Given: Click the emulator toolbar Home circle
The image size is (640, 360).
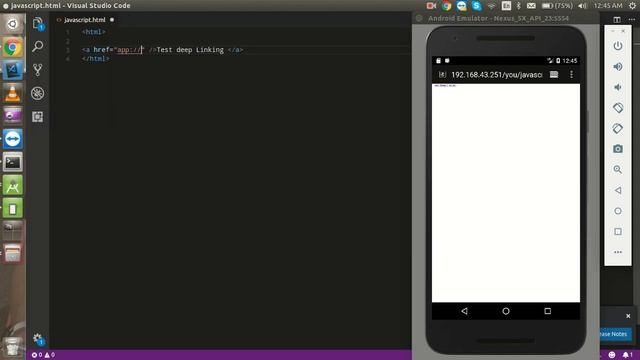Looking at the screenshot, I should [618, 211].
